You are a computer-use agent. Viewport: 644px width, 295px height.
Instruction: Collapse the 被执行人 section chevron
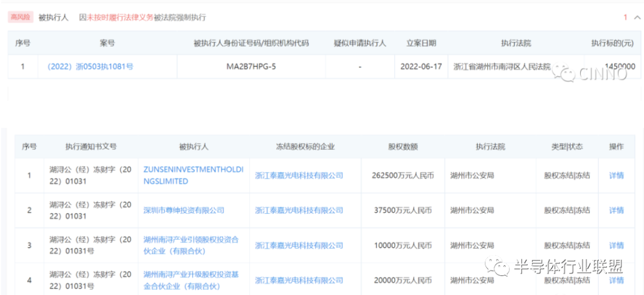[x=637, y=17]
